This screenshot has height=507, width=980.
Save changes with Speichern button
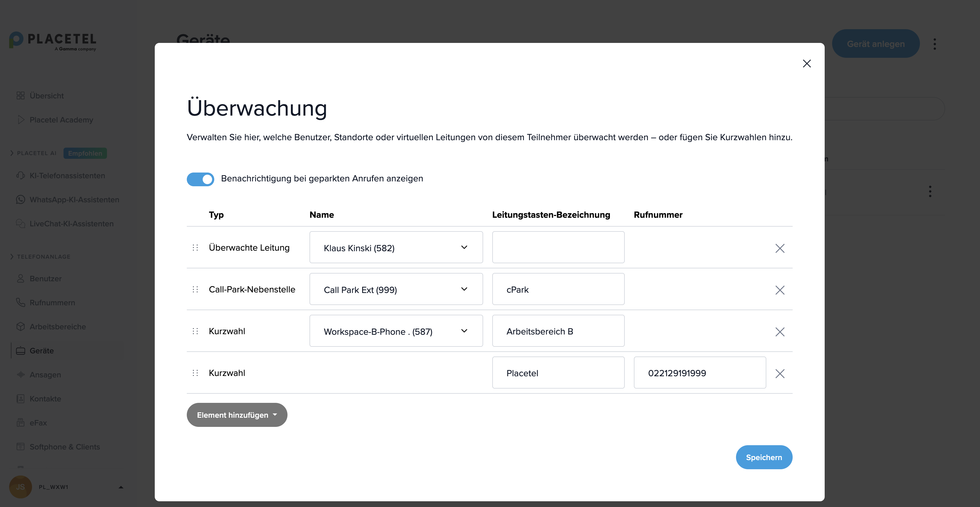(764, 458)
